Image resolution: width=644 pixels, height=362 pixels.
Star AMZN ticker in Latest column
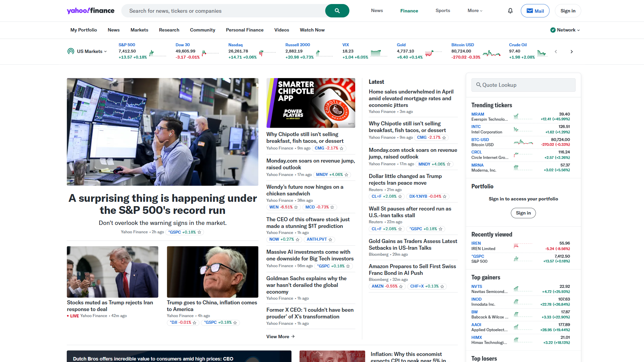pos(401,287)
